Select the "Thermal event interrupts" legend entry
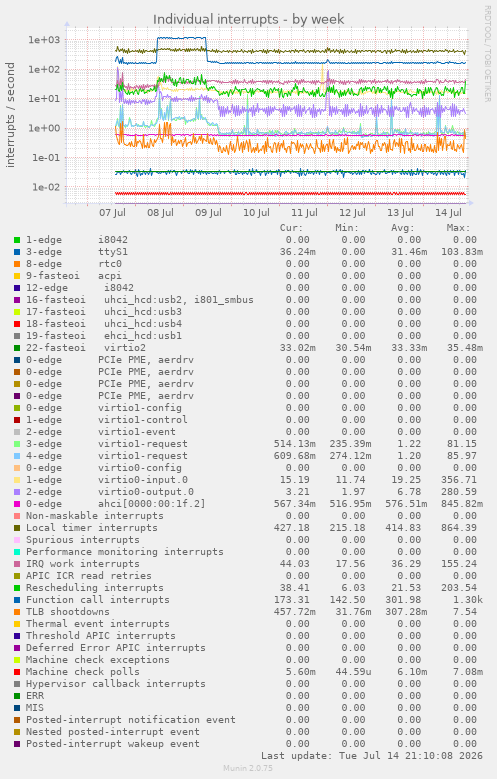Screen dimensions: 497x779 [x=98, y=623]
